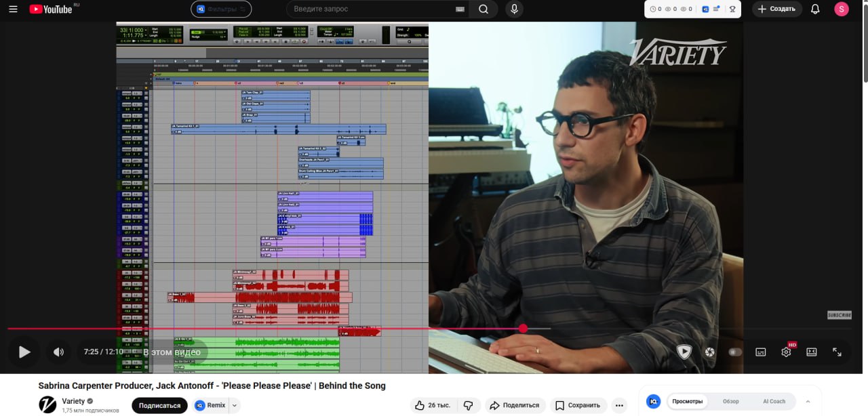
Task: Toggle theater mode view
Action: (812, 352)
